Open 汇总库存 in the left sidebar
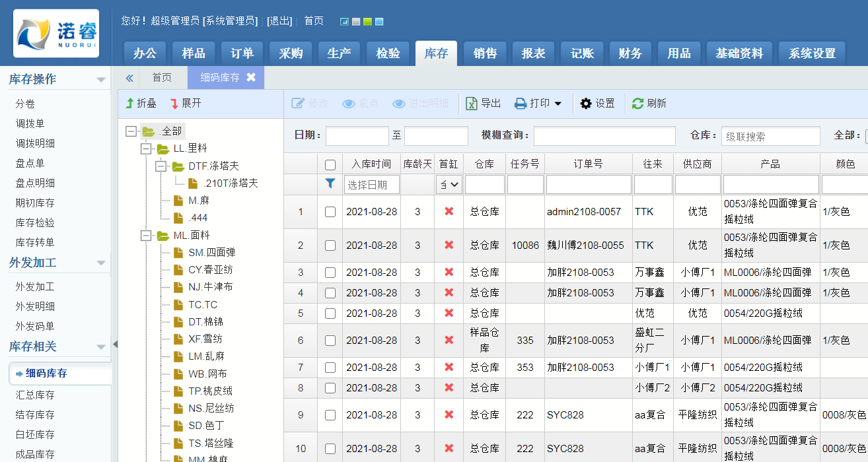Screen dimensions: 868x462 pyautogui.click(x=35, y=395)
